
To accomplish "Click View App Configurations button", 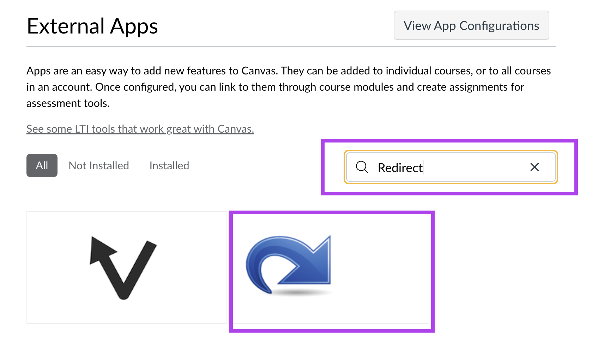I will click(x=471, y=25).
